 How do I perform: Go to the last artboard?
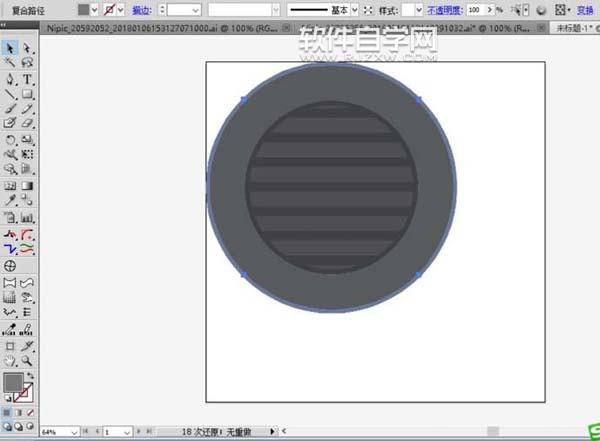pyautogui.click(x=149, y=431)
